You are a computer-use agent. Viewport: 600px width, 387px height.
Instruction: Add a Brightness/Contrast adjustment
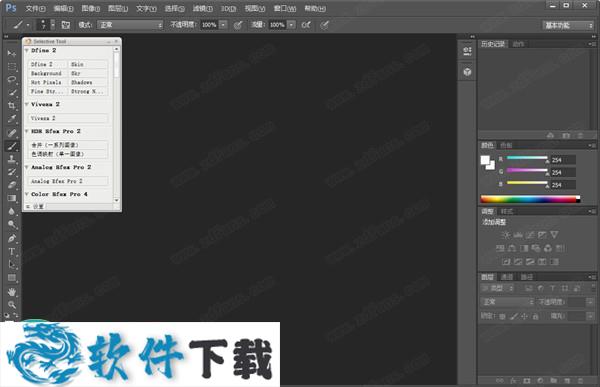click(x=506, y=235)
